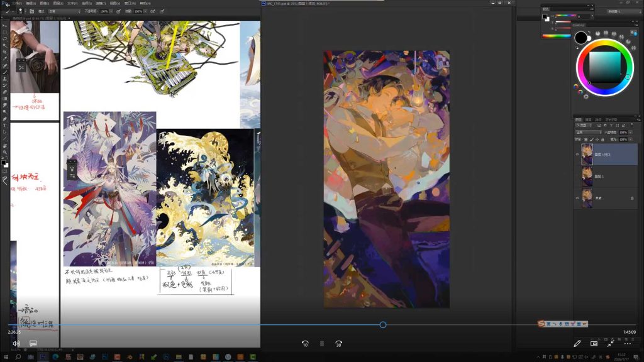Switch to the 历史记录 History tab
Image resolution: width=644 pixels, height=362 pixels.
click(x=611, y=119)
